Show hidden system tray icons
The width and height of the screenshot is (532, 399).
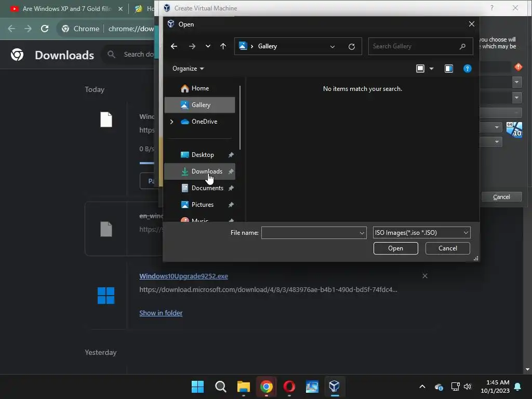pyautogui.click(x=422, y=387)
